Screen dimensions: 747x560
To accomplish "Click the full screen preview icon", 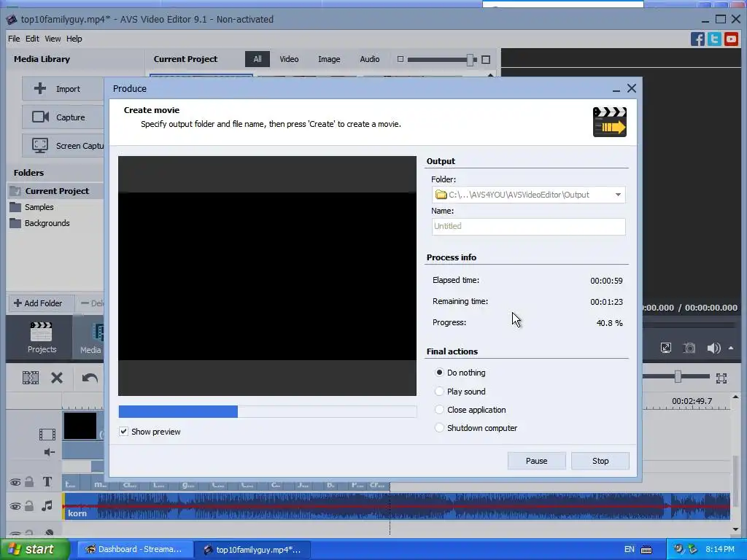I will point(665,348).
